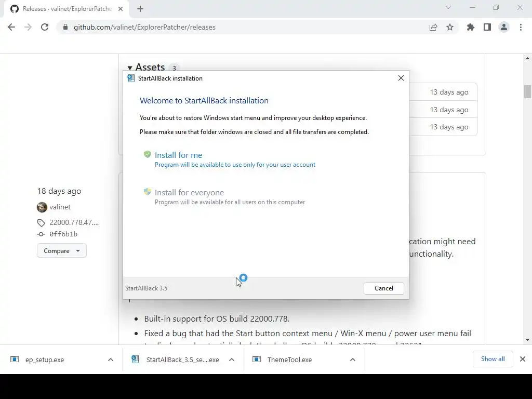The image size is (532, 399).
Task: Open the valinet author profile link
Action: pos(60,207)
